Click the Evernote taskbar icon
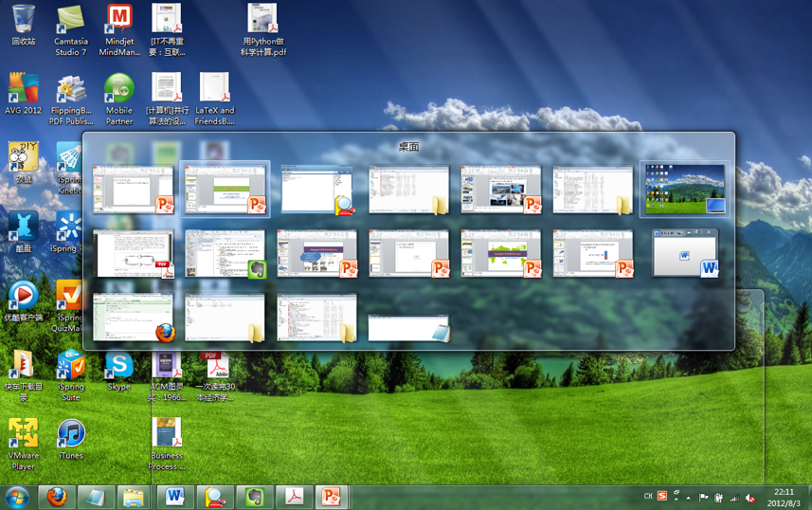812x510 pixels. tap(254, 496)
